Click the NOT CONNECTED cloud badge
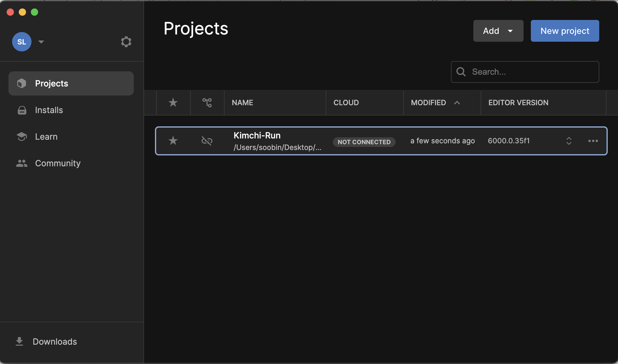Screen dimensions: 618x364 click(364, 142)
